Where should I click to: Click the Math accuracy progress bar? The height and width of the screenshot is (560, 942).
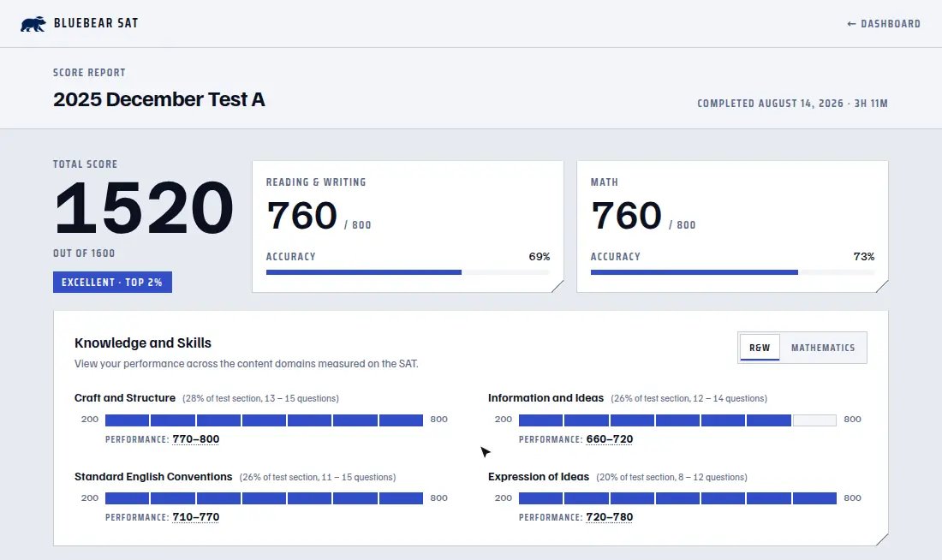pos(732,272)
